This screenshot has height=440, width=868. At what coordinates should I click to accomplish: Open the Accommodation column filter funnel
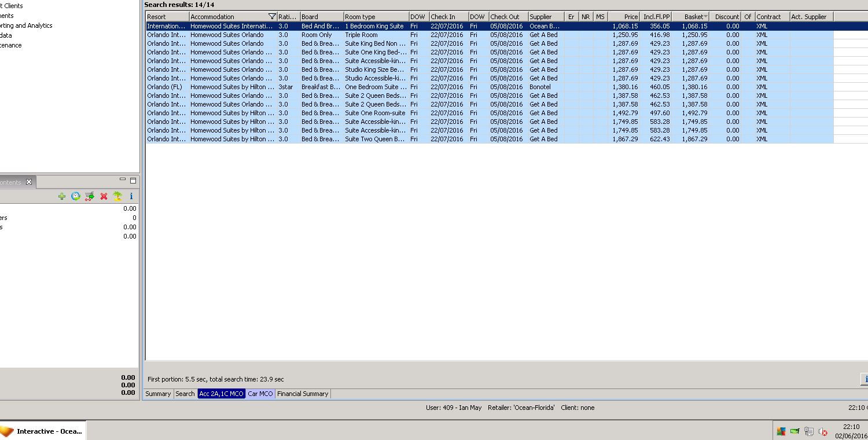click(x=272, y=17)
